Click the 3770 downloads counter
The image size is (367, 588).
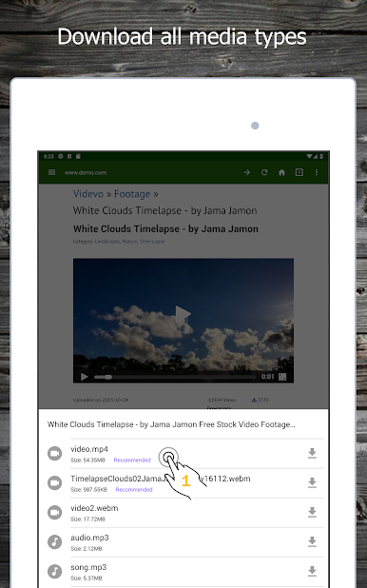[261, 400]
